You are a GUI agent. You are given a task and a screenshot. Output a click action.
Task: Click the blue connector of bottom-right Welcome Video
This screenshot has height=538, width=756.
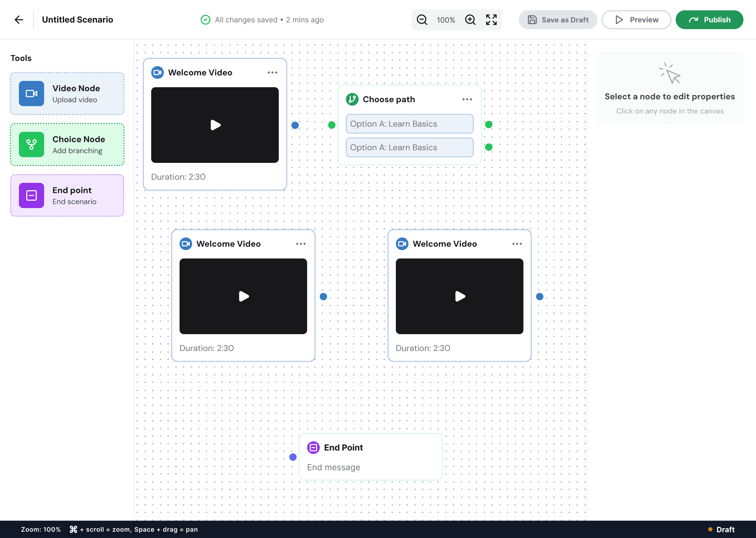pyautogui.click(x=540, y=297)
